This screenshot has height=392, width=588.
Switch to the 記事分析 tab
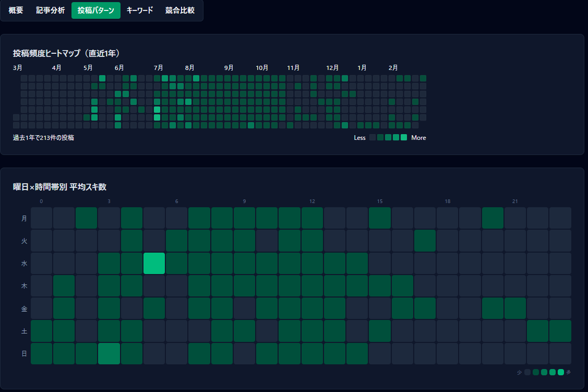pos(51,10)
